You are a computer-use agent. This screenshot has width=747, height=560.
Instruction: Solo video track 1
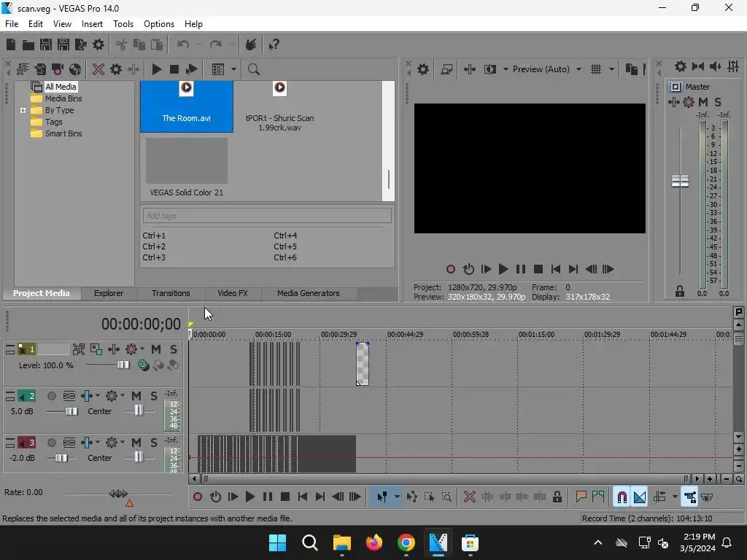(x=174, y=349)
